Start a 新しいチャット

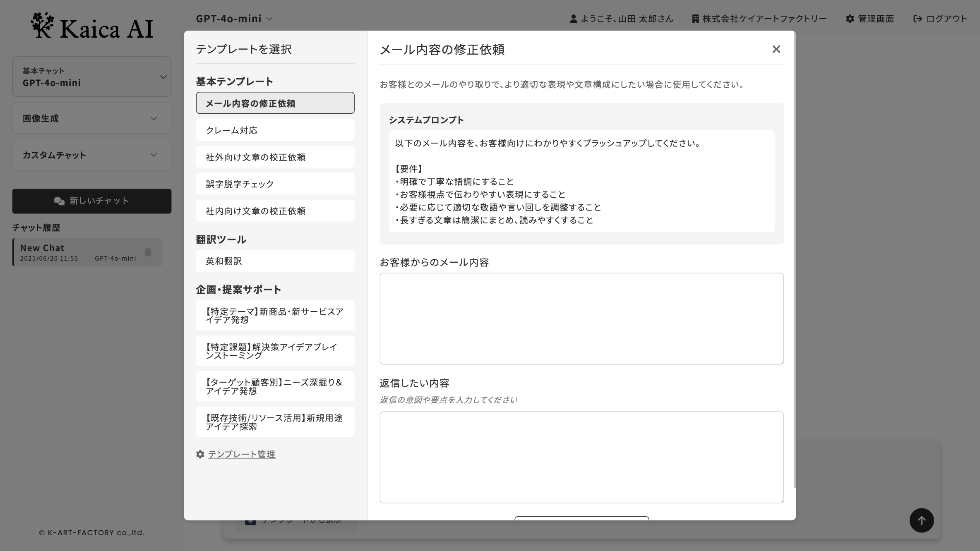click(x=92, y=201)
